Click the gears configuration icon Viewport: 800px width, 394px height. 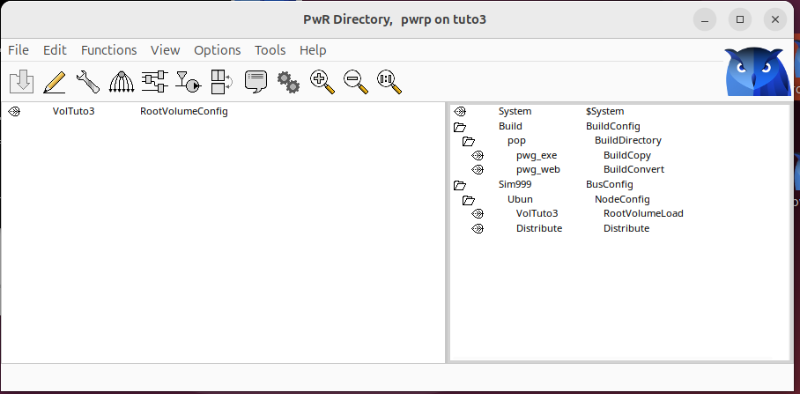tap(288, 82)
